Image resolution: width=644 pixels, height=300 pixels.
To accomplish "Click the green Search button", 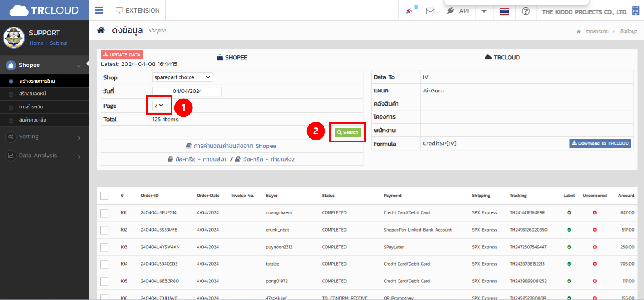I will point(347,132).
